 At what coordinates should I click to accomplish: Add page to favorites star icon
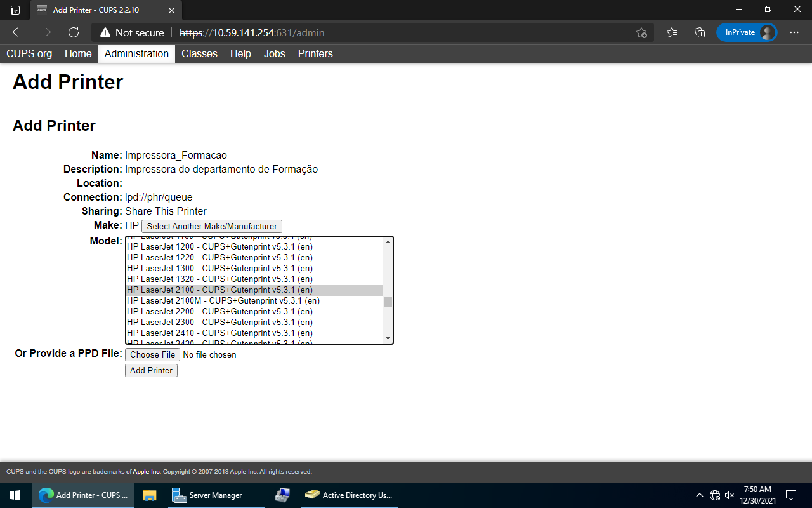click(x=641, y=32)
